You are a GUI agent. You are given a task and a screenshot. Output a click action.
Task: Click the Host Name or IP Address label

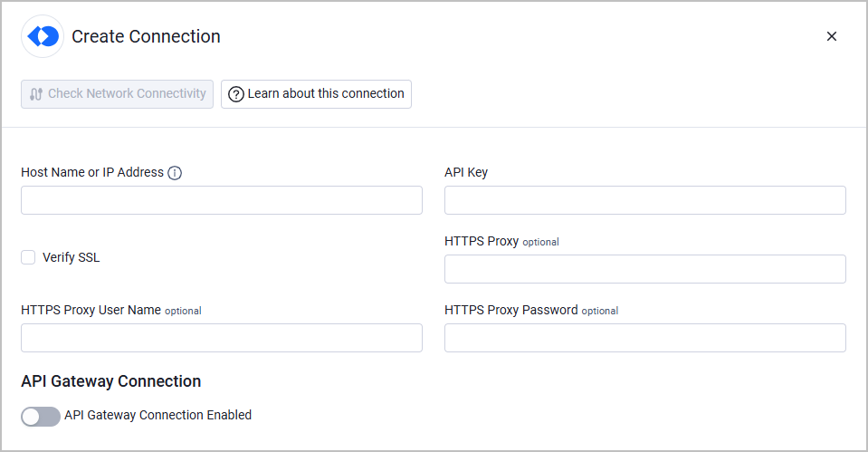92,172
